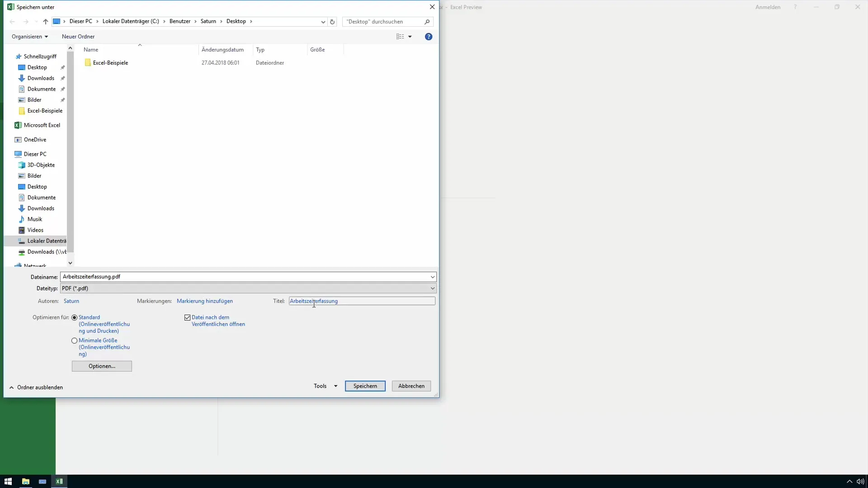
Task: Toggle Datei nach dem Veröffentlichen öffnen checkbox
Action: (x=187, y=318)
